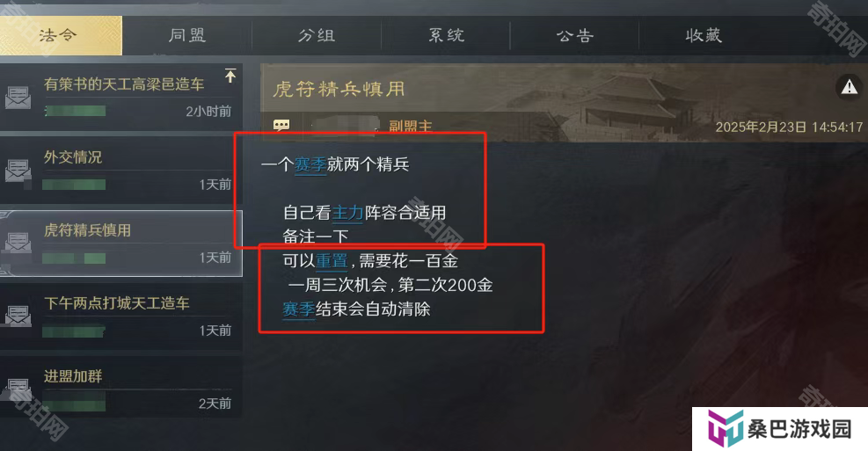Click envelope icon for 有策书的天工高梁邑造车

point(18,98)
